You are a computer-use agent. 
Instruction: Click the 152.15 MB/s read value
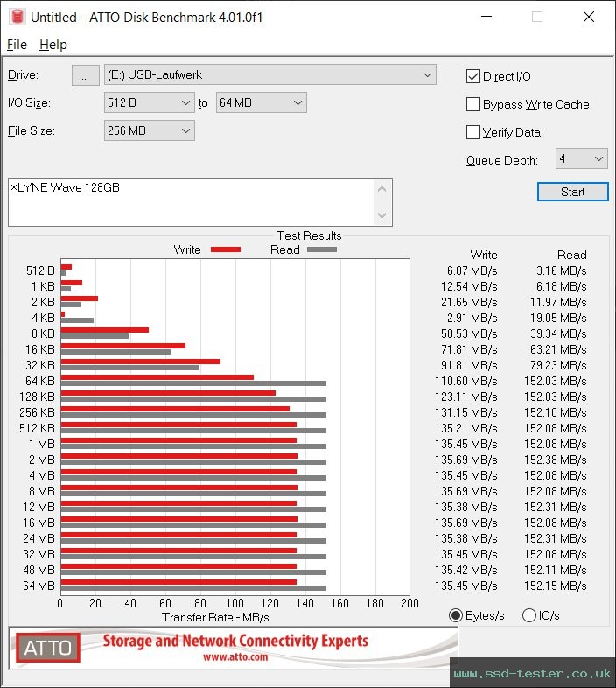tap(556, 586)
